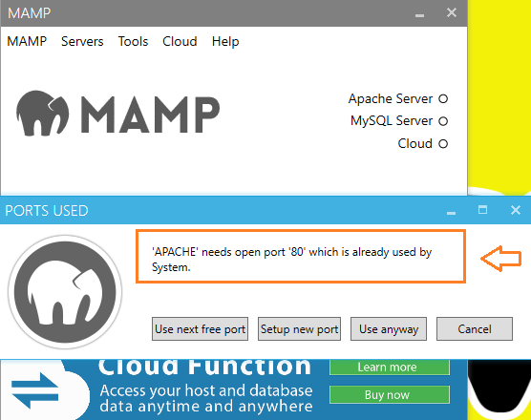Click the Cloud Function banner heading

204,367
